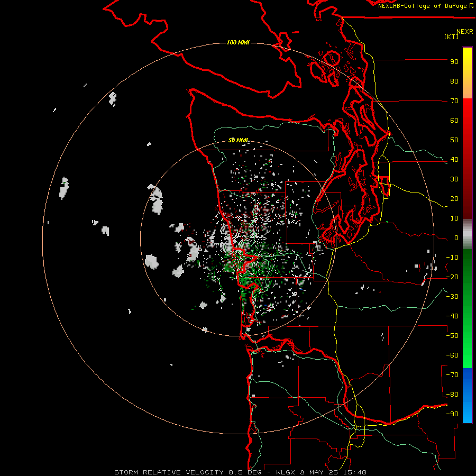This screenshot has width=476, height=476.
Task: Click the -90 knot scale label
Action: (x=452, y=414)
